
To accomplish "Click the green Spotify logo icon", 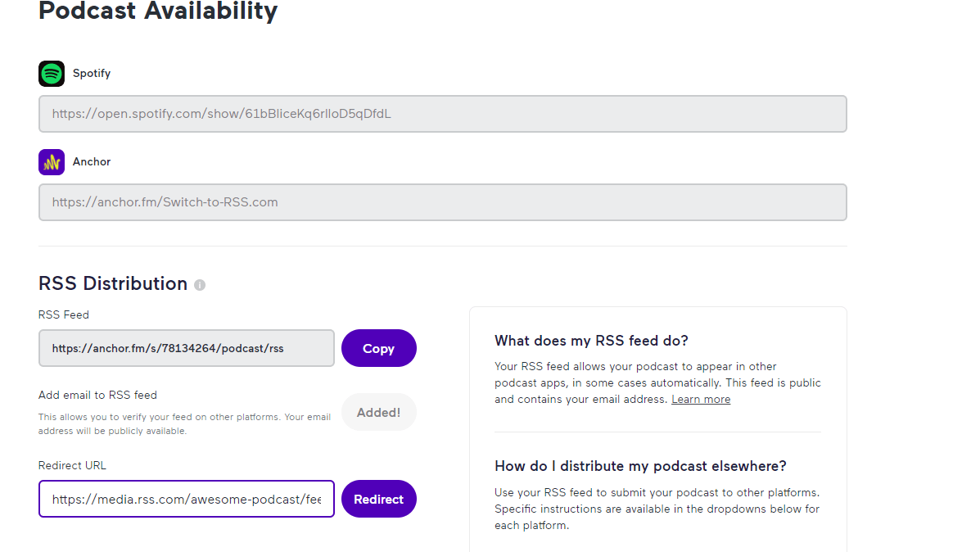I will coord(52,74).
